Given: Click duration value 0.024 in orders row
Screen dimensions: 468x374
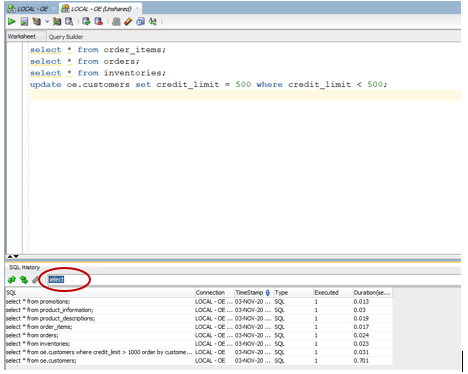Looking at the screenshot, I should tap(361, 335).
